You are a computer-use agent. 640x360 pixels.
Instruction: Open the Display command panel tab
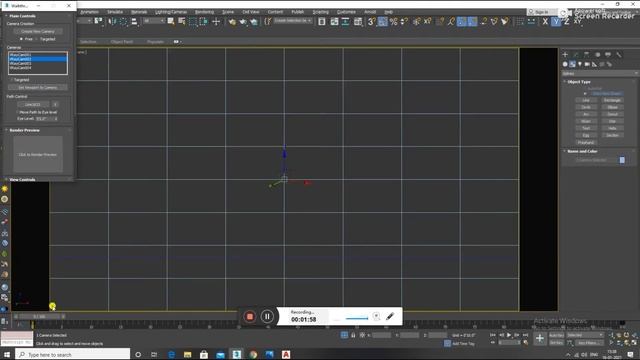pos(608,54)
